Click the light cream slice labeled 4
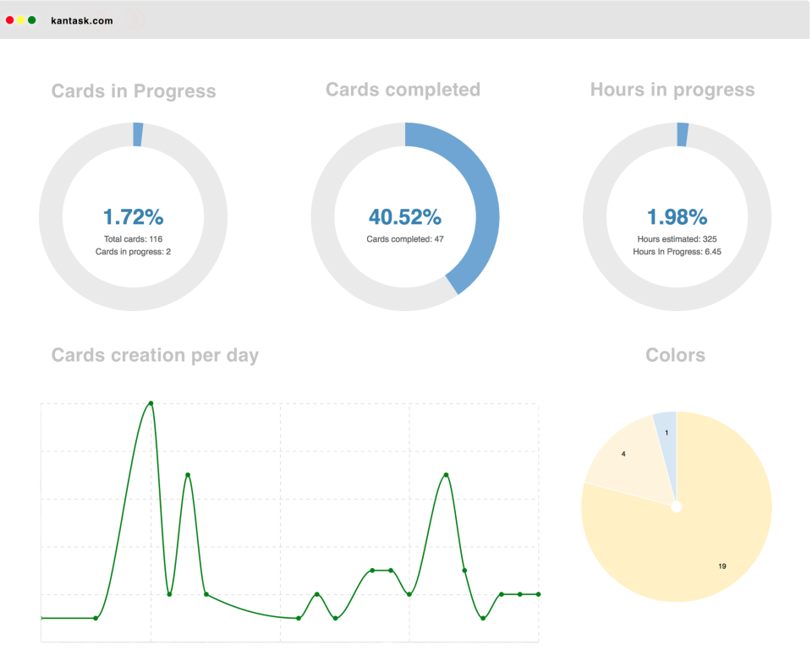 [623, 453]
